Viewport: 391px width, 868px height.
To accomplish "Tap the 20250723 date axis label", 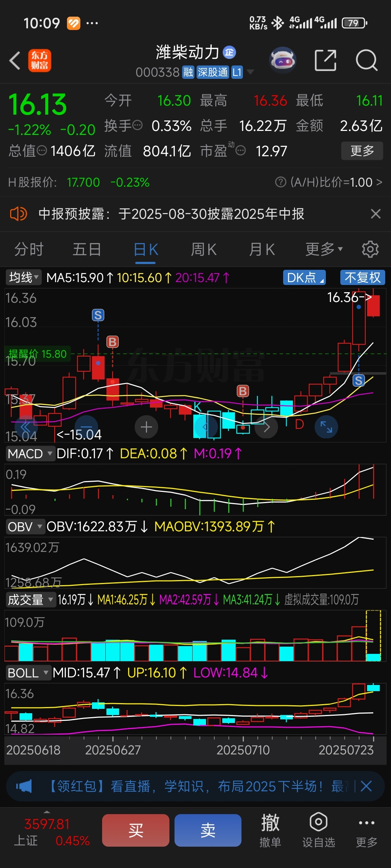I will click(346, 750).
